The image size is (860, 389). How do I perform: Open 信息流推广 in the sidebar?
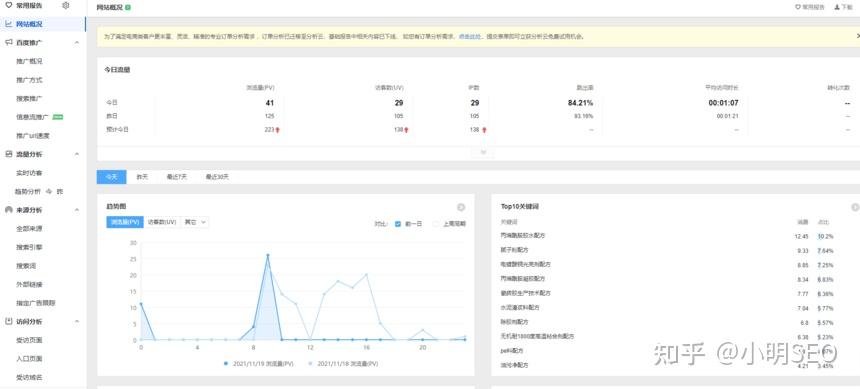[x=33, y=117]
